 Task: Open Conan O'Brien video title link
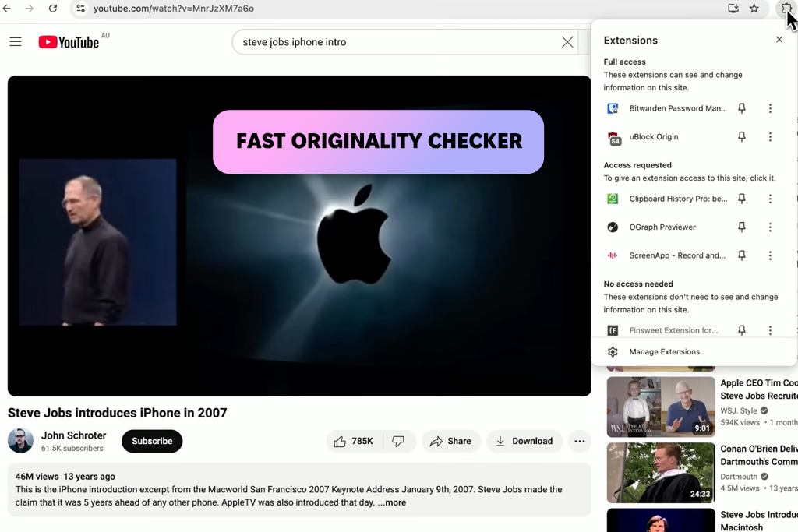click(759, 455)
